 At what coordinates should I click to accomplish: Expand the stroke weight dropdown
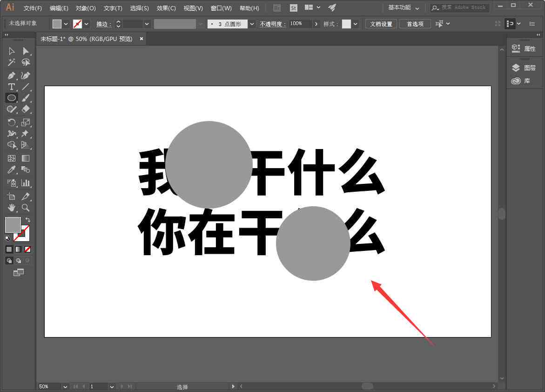pos(147,24)
